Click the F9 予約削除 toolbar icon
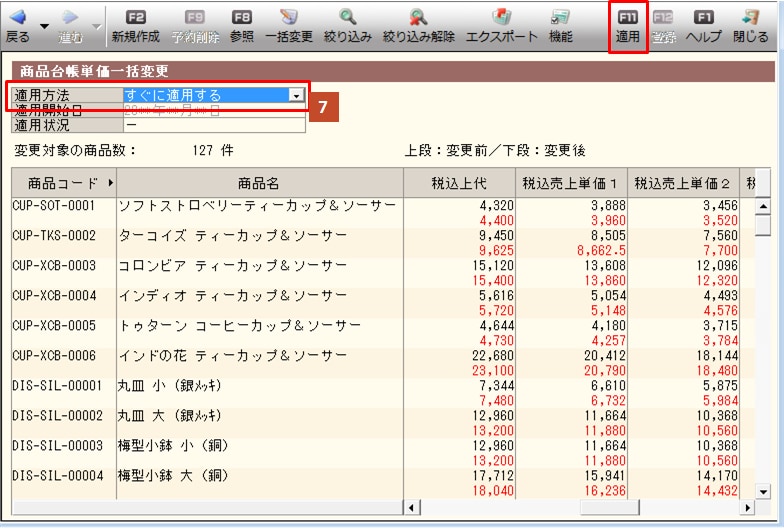The width and height of the screenshot is (784, 529). pyautogui.click(x=195, y=18)
